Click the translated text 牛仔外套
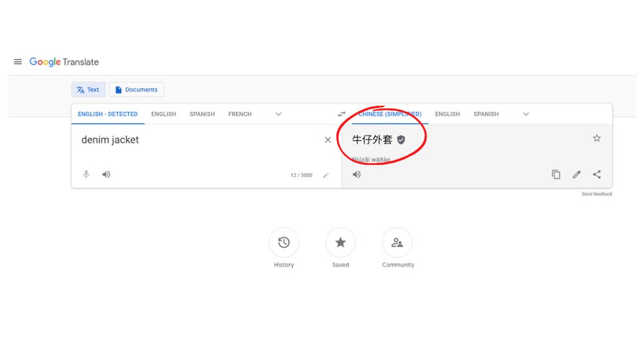This screenshot has height=340, width=644. [372, 140]
